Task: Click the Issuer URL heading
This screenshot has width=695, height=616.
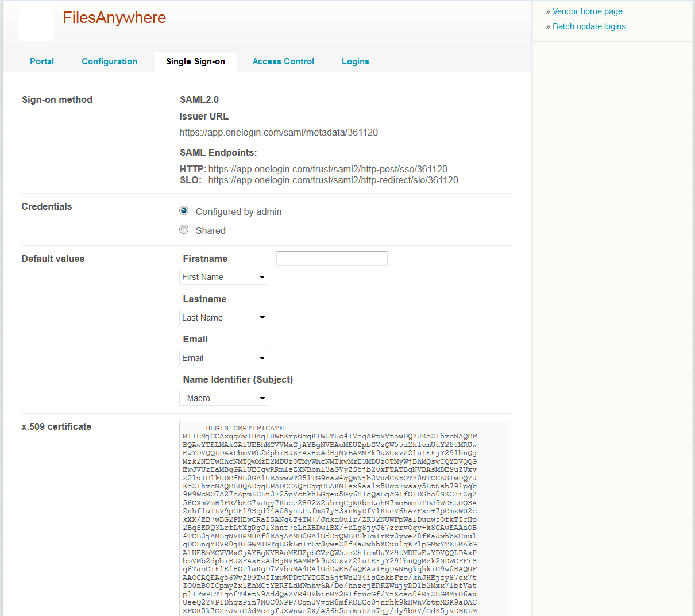Action: tap(204, 117)
